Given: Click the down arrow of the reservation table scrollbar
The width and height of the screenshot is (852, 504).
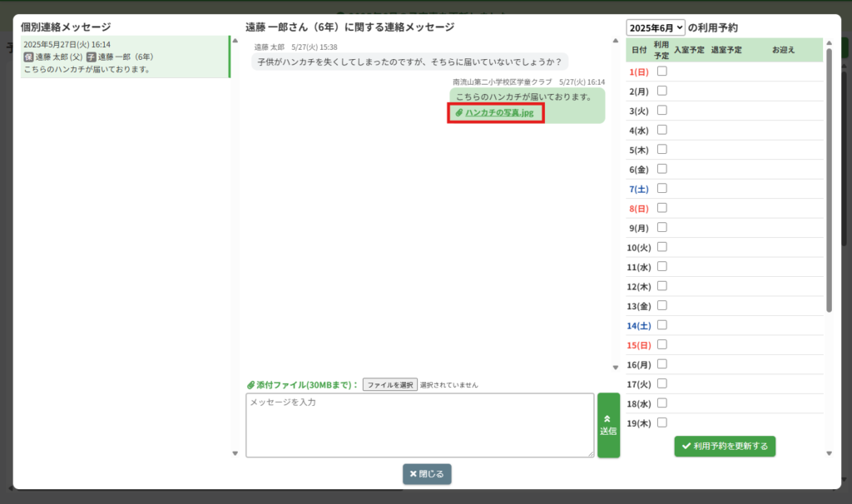Looking at the screenshot, I should (829, 453).
